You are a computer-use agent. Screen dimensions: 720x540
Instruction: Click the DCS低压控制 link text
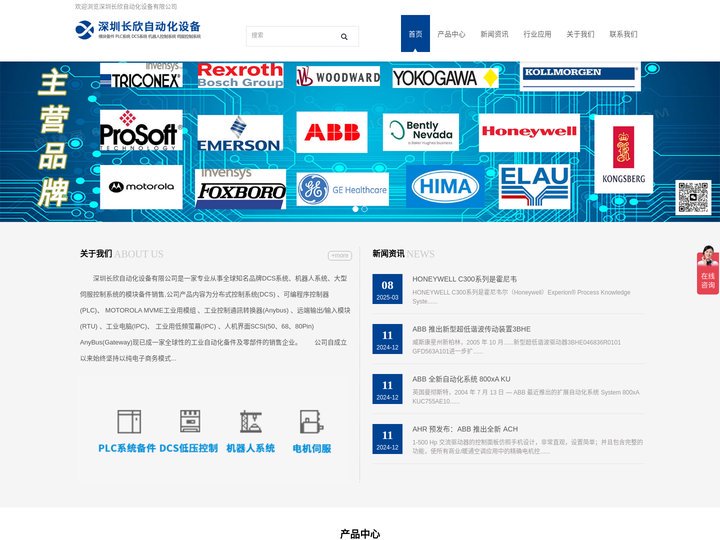coord(188,448)
